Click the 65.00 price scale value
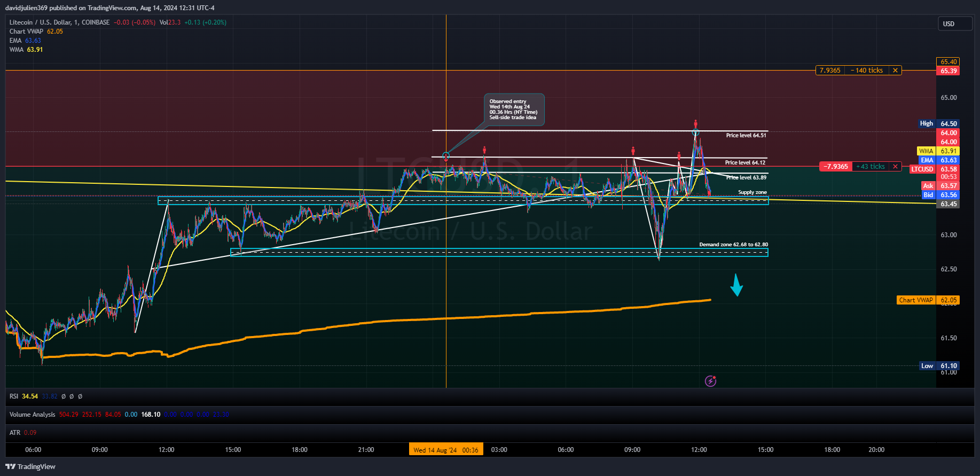 [948, 98]
